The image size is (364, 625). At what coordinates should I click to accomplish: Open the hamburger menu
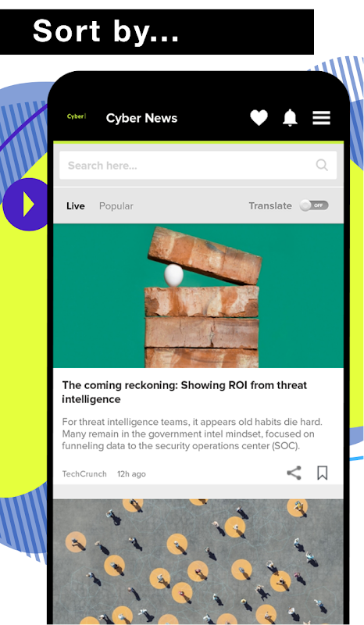click(321, 118)
